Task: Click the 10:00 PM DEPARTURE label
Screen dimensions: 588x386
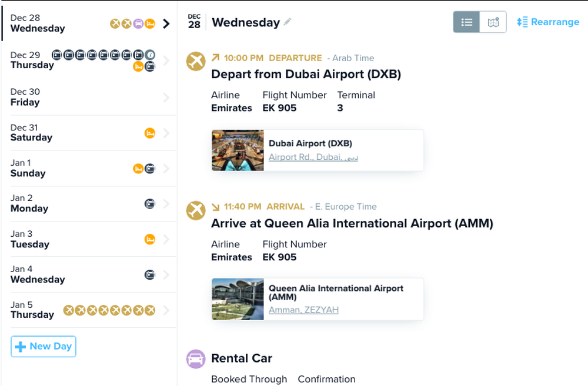Action: tap(273, 58)
